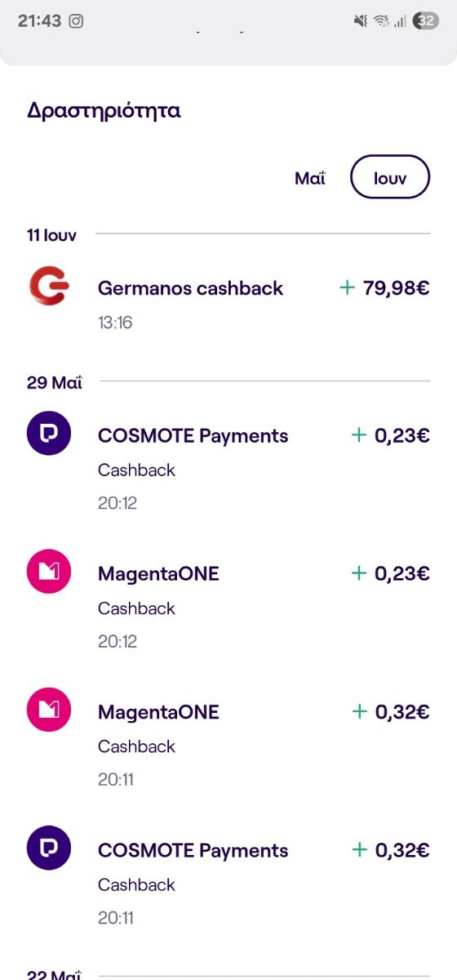Tap the COSMOTE Payments icon at 20:11

(49, 847)
